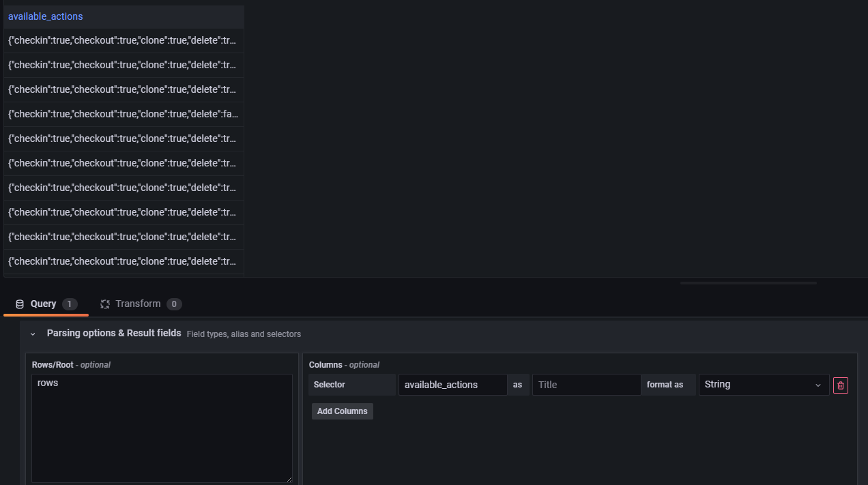The height and width of the screenshot is (485, 868).
Task: Switch to the Transform tab
Action: pyautogui.click(x=138, y=304)
